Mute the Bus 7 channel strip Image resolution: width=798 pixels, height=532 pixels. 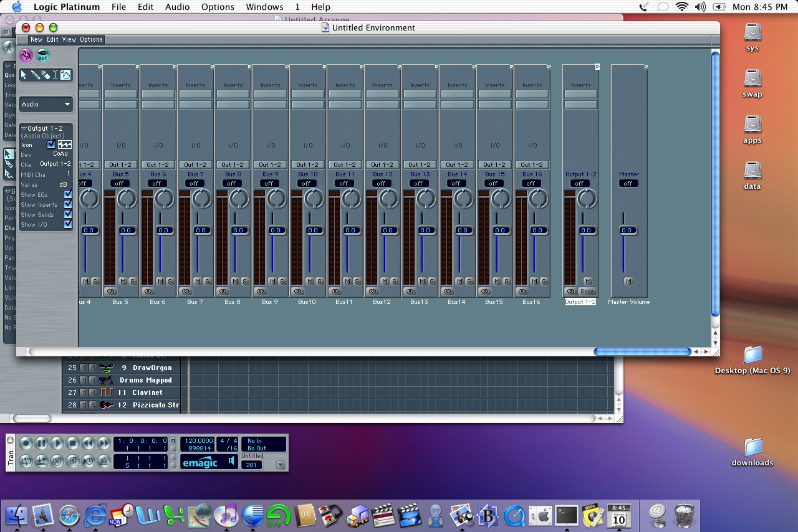198,282
